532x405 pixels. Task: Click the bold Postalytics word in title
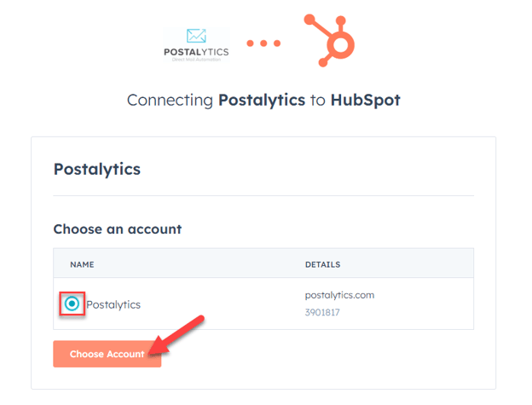(x=262, y=101)
